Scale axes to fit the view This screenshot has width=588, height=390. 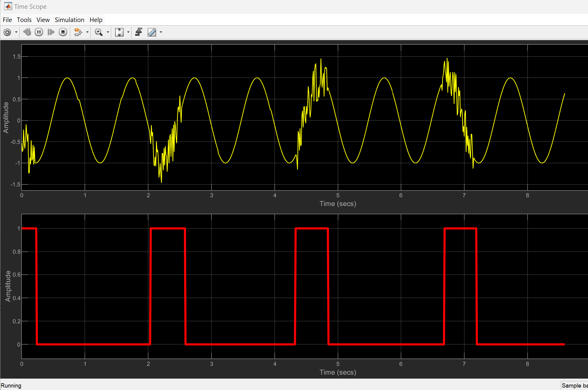point(119,32)
